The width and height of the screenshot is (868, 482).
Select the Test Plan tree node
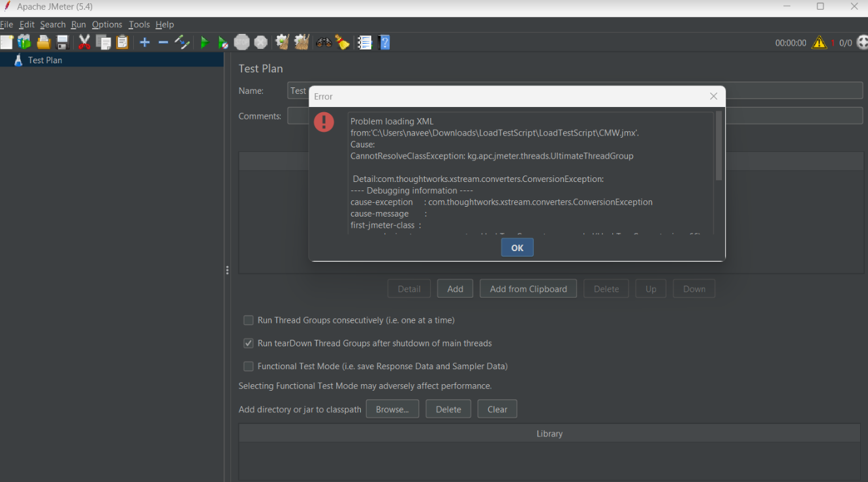45,60
